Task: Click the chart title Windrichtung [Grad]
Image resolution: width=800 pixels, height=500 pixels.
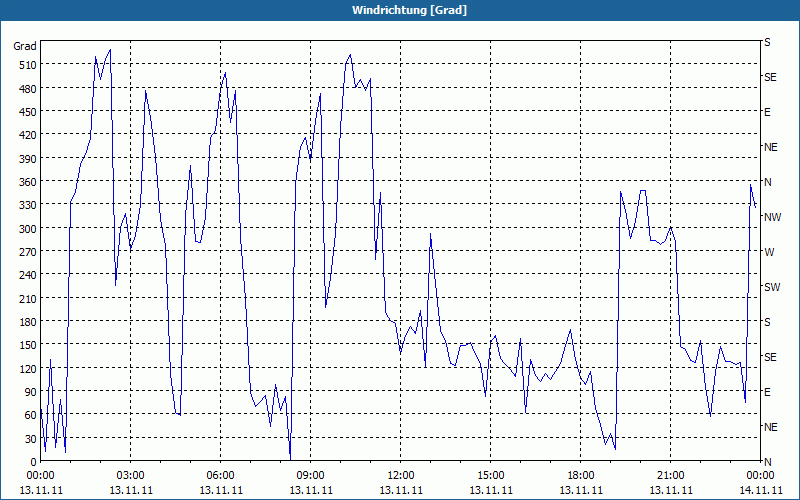Action: [x=409, y=10]
